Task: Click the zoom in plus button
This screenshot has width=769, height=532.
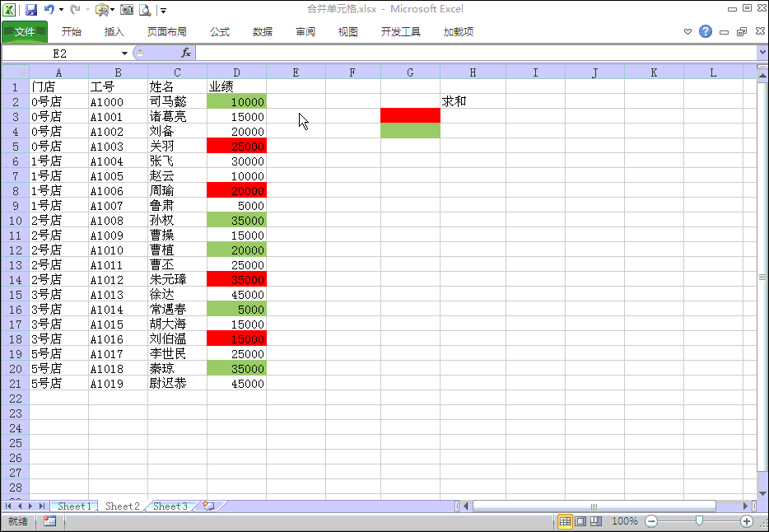Action: point(747,521)
